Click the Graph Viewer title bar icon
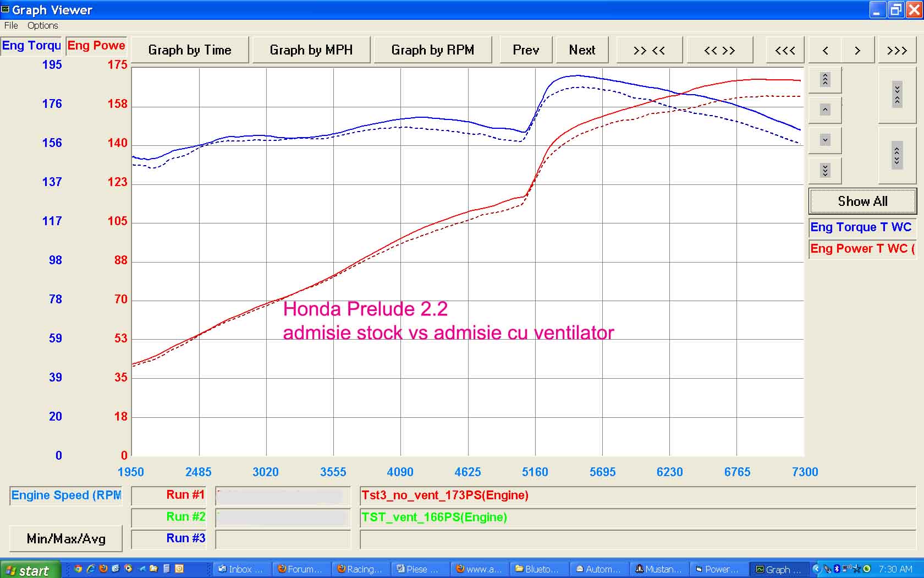Screen dimensions: 924x578 point(5,9)
